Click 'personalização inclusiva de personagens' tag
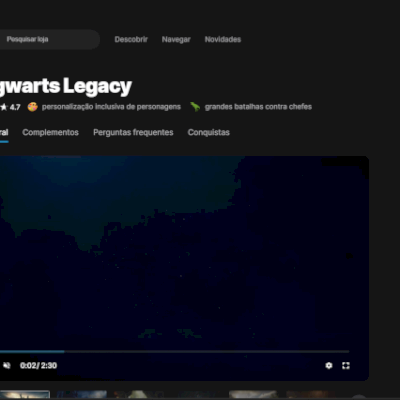400x400 pixels. point(111,107)
